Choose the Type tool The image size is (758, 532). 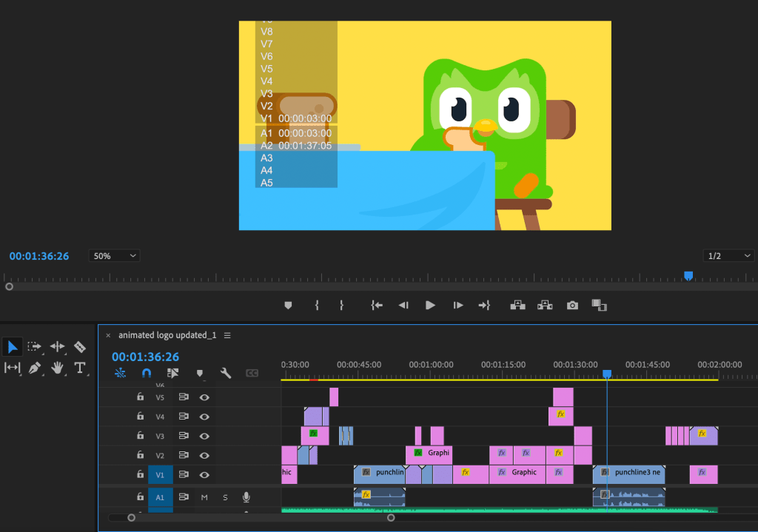click(x=80, y=368)
